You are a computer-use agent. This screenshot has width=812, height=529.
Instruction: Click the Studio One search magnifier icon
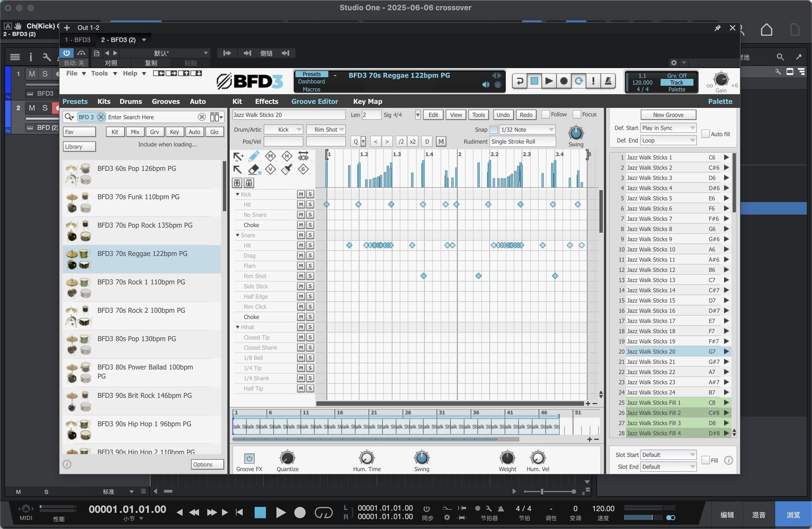pos(780,57)
